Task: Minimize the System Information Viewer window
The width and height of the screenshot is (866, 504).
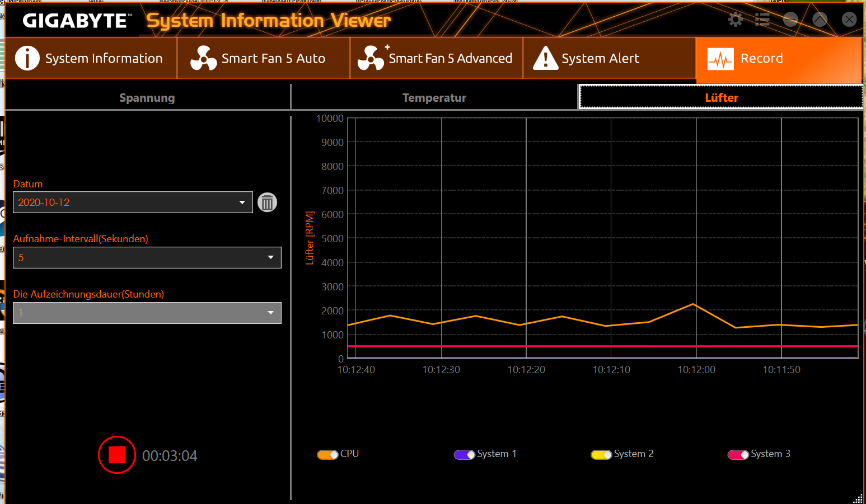Action: (x=790, y=20)
